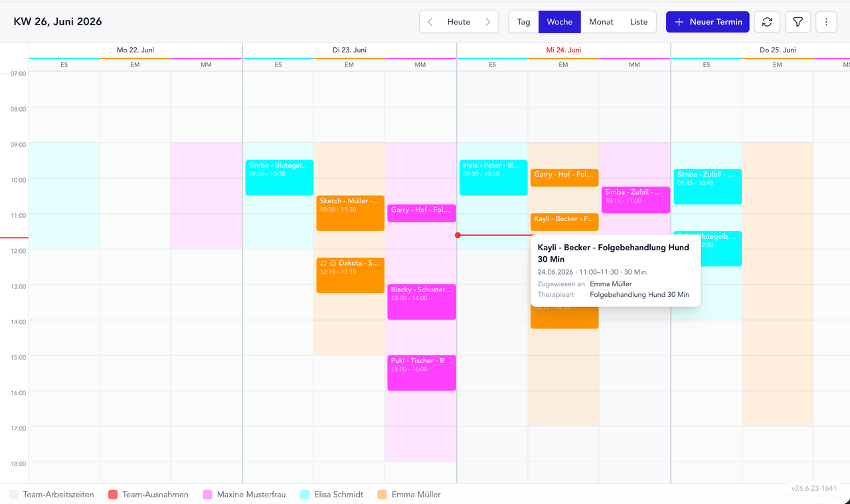The image size is (850, 504).
Task: Jump to today with Heute button
Action: (459, 22)
